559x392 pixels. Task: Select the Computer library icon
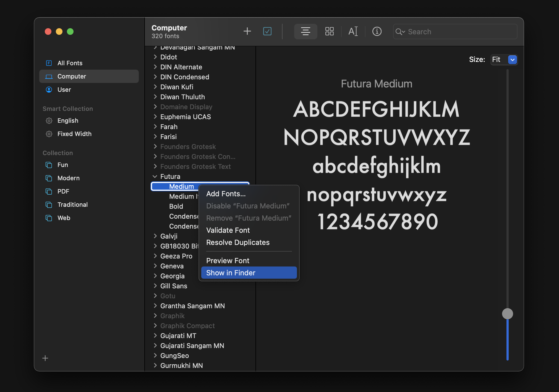[x=49, y=77]
